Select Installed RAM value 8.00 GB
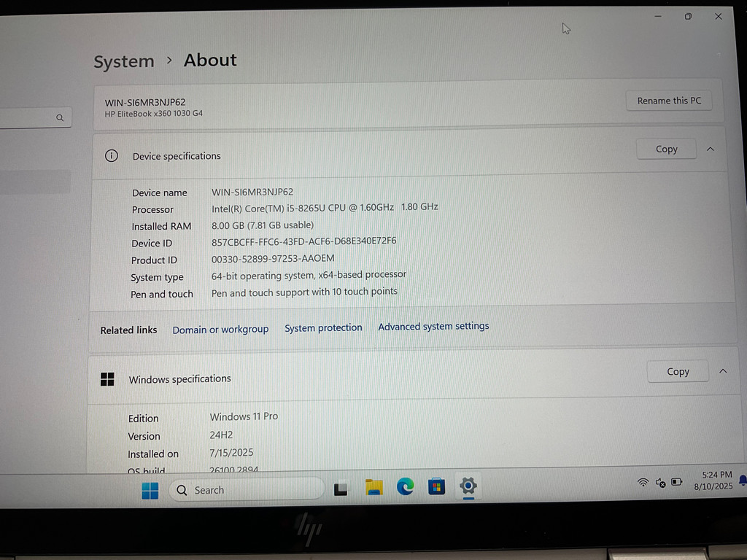747x560 pixels. 263,225
